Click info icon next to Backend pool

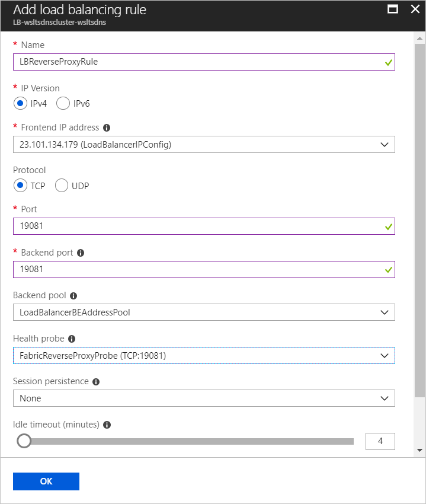[x=72, y=295]
